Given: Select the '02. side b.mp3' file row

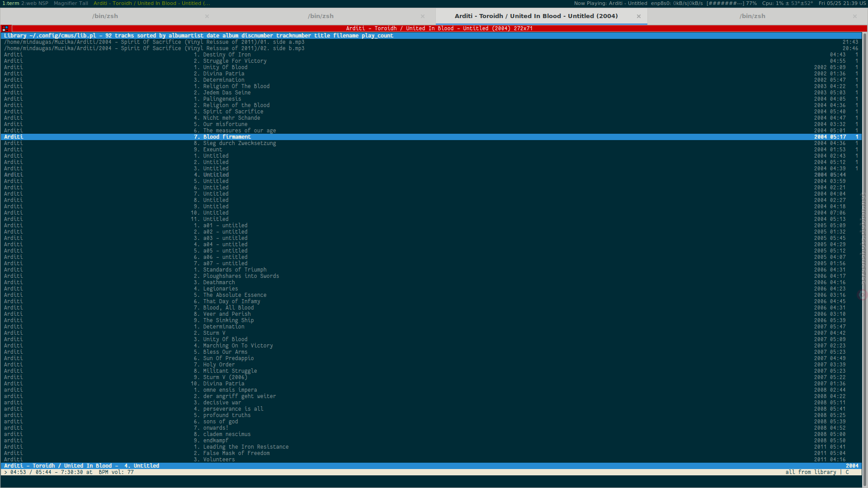Looking at the screenshot, I should pyautogui.click(x=431, y=48).
